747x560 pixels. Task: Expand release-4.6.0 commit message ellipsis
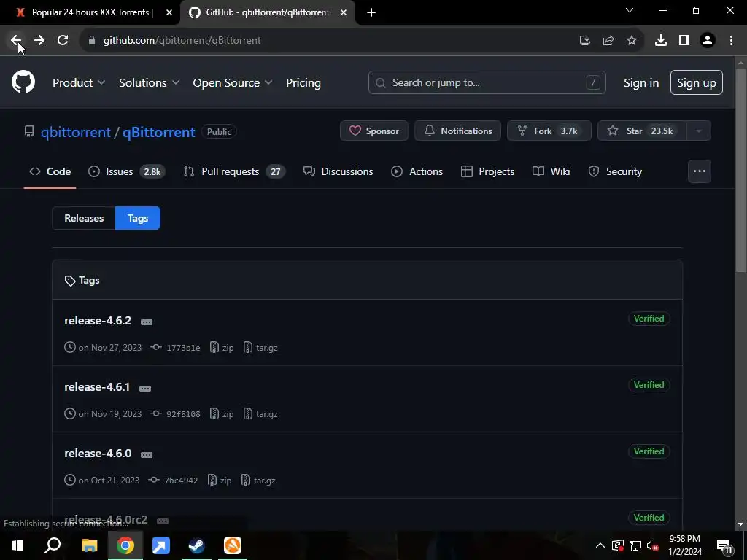[147, 455]
